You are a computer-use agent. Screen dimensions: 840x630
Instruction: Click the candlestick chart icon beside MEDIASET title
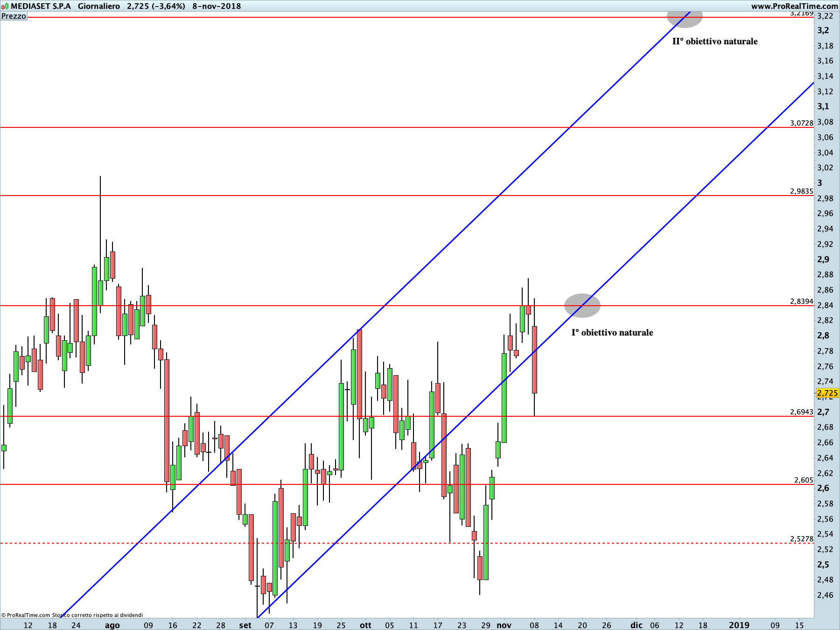coord(5,6)
